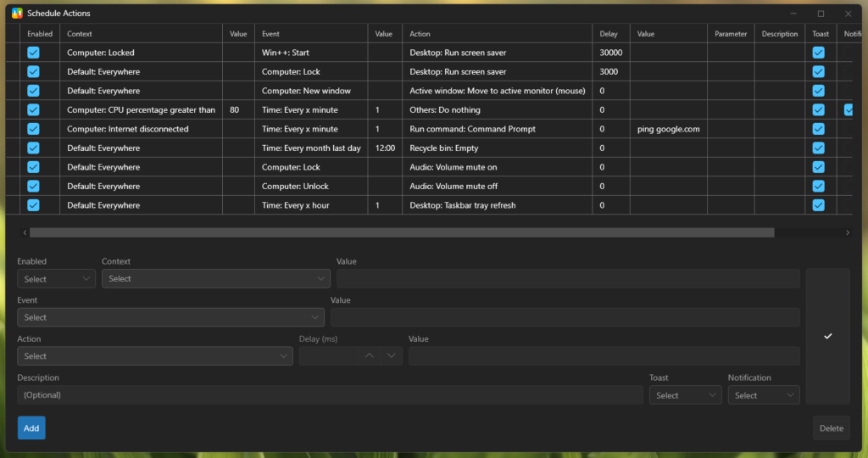Click the Description optional text field
Viewport: 868px width, 458px height.
330,395
